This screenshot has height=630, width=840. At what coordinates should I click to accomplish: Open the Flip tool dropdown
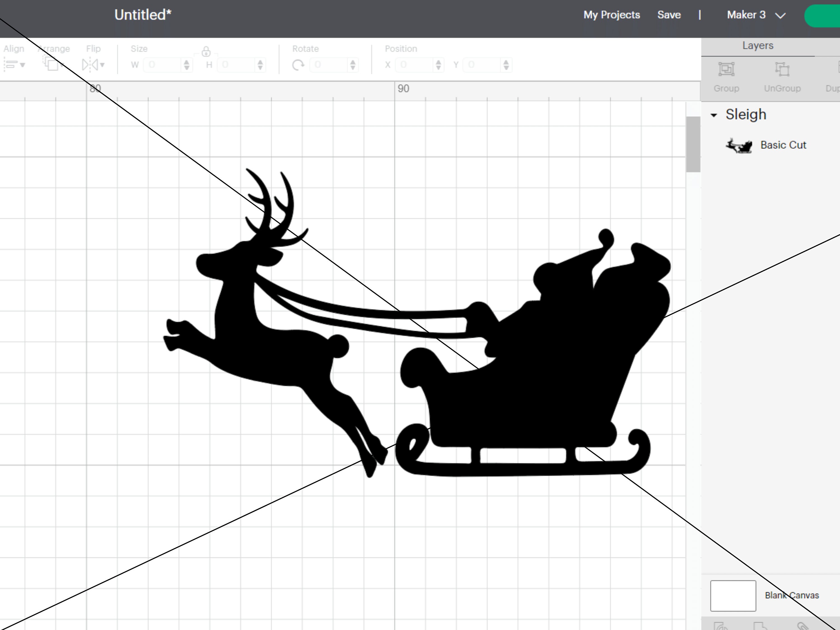pyautogui.click(x=93, y=65)
